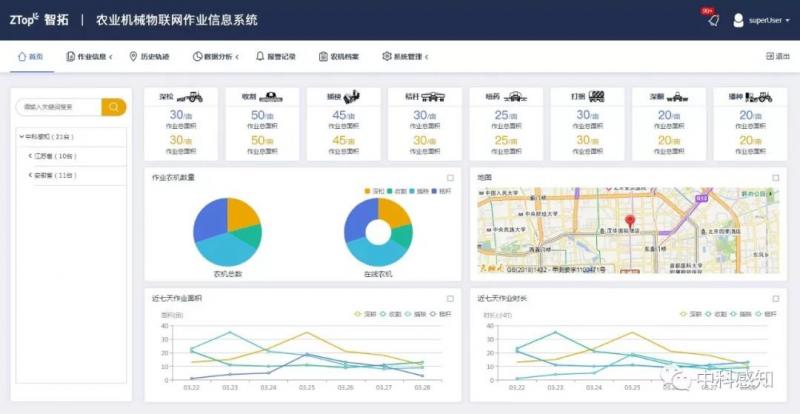Click the red location pin on map
Image resolution: width=800 pixels, height=414 pixels.
click(630, 221)
